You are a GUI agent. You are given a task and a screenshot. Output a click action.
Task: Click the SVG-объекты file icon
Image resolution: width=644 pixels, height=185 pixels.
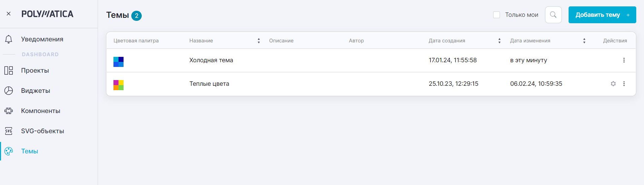pyautogui.click(x=9, y=131)
